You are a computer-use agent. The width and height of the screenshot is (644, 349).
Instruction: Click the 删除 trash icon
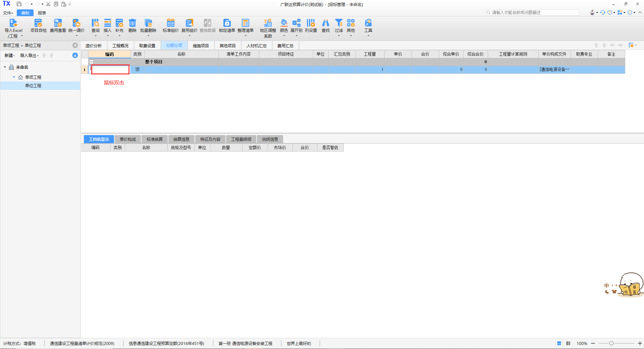[x=132, y=23]
